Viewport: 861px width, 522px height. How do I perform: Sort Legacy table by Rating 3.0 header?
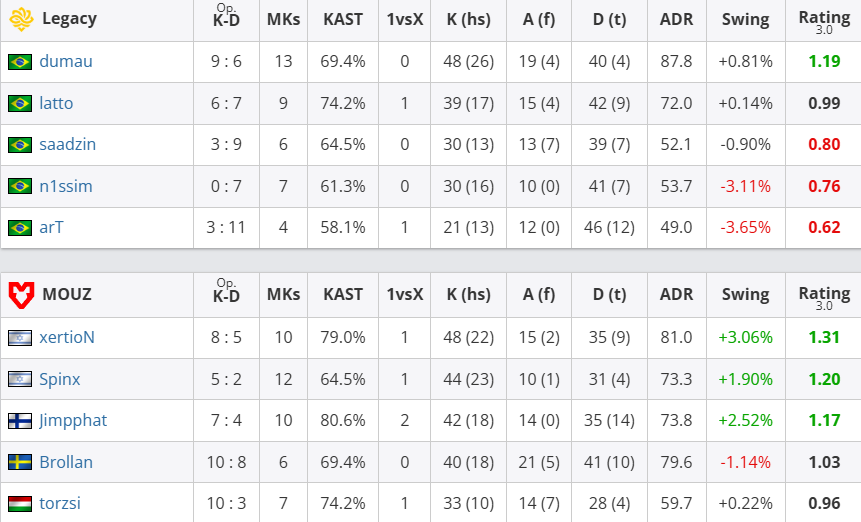(x=824, y=19)
